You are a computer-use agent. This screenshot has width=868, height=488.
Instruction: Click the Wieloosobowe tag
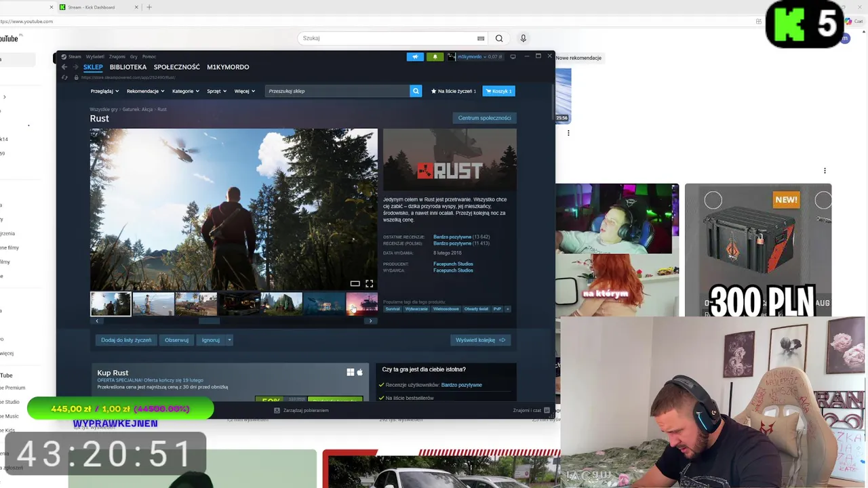pos(446,309)
